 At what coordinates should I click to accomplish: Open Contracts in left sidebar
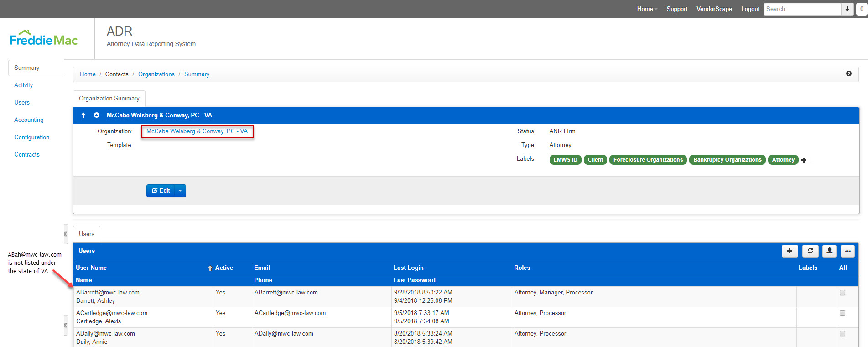click(27, 155)
